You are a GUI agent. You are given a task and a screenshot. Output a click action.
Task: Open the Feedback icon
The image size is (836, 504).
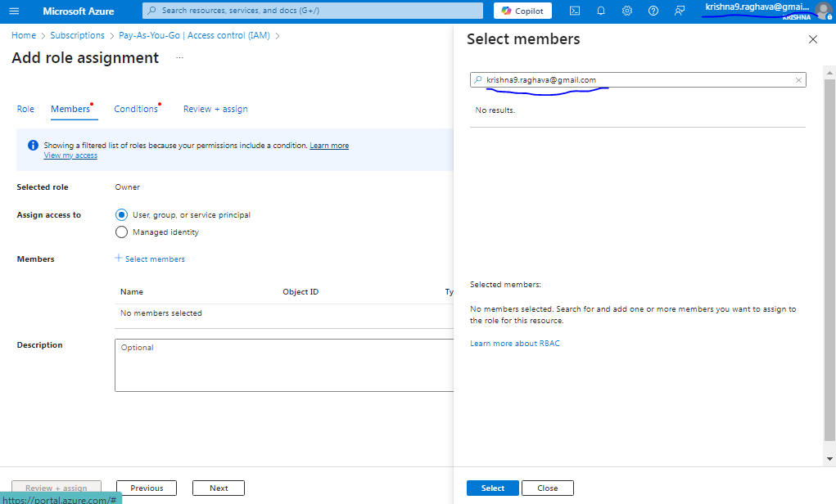[679, 11]
